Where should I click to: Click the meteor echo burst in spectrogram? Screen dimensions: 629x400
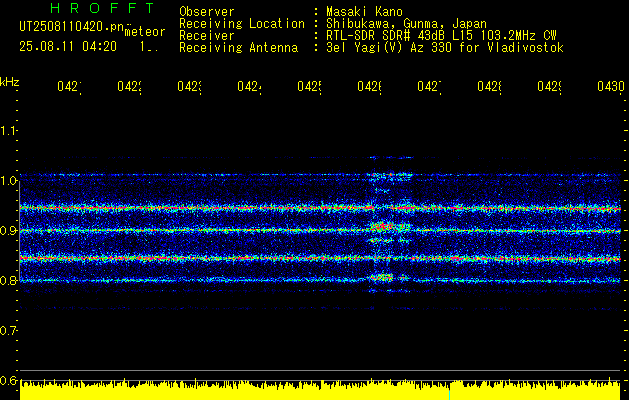[x=389, y=227]
